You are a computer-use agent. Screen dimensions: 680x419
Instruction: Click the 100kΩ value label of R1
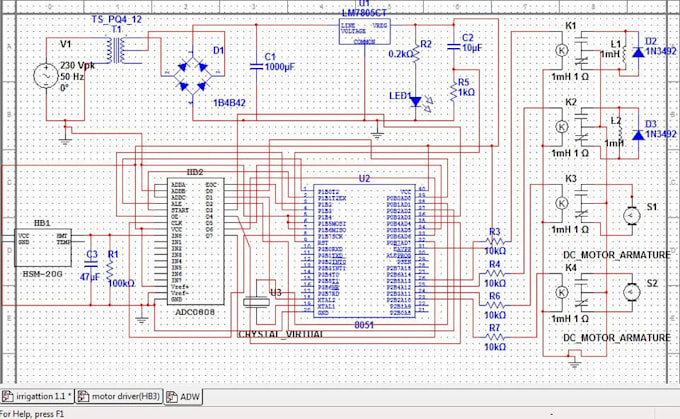point(121,283)
